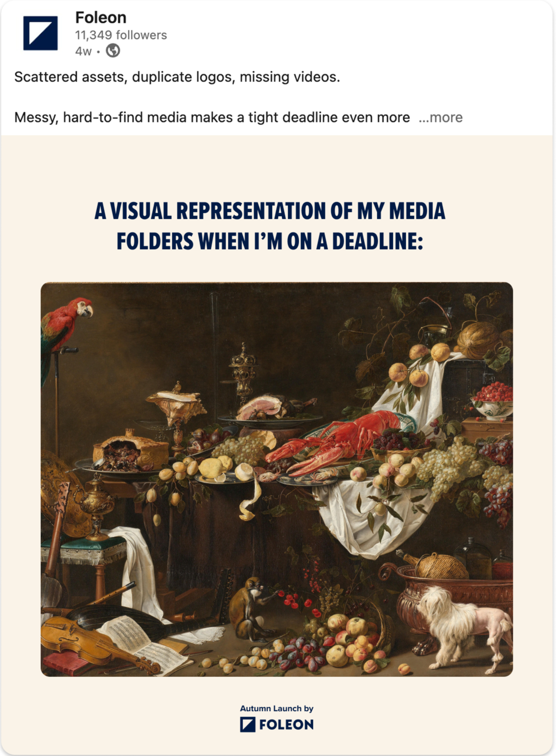Expand post text with the …more link
The width and height of the screenshot is (556, 756).
[440, 117]
